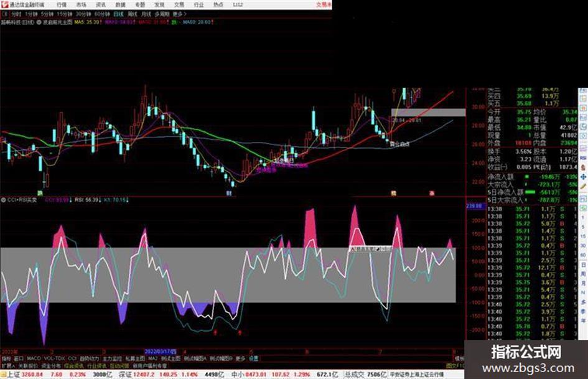Open the 窗口 tab in bottom bar

tap(19, 358)
